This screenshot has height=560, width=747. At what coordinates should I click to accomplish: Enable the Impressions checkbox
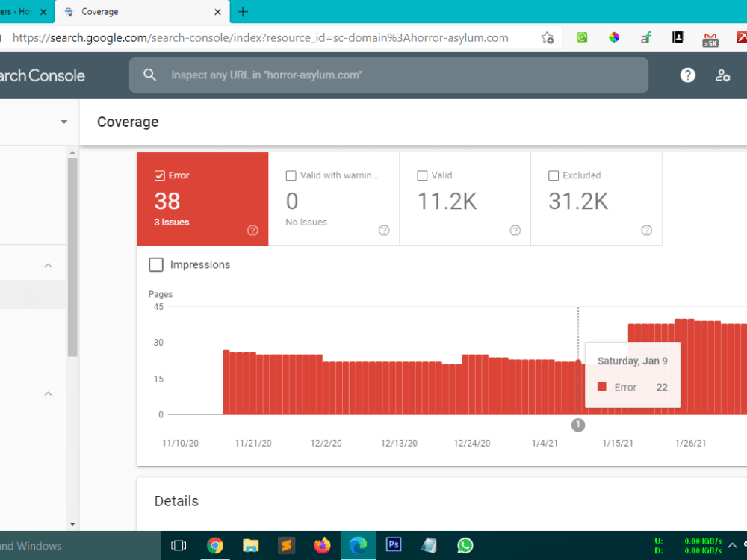[156, 265]
